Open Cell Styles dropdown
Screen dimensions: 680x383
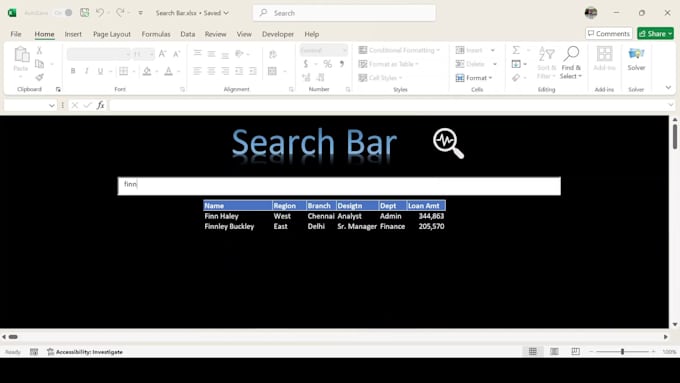tap(380, 78)
